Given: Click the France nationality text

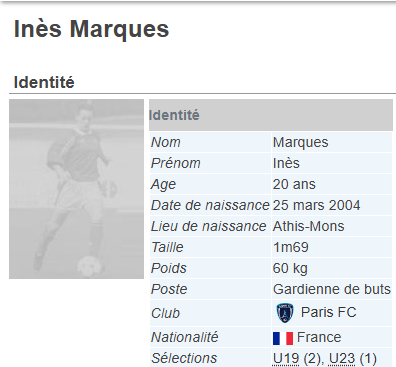Looking at the screenshot, I should tap(319, 337).
